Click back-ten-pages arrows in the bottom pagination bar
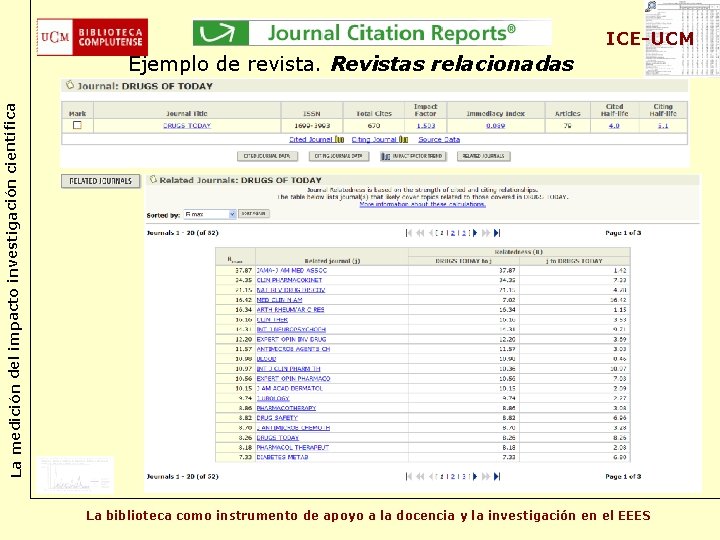 [x=420, y=477]
